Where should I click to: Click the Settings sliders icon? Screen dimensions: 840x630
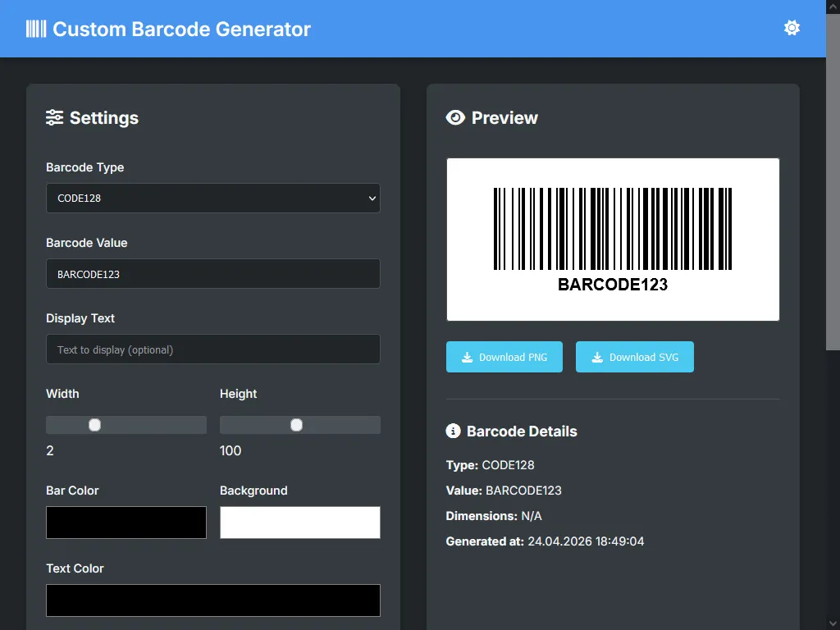tap(55, 117)
